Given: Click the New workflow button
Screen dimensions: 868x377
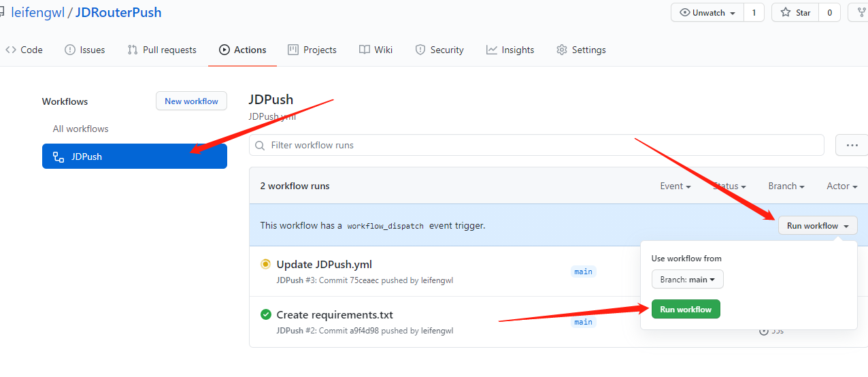Looking at the screenshot, I should pos(191,101).
